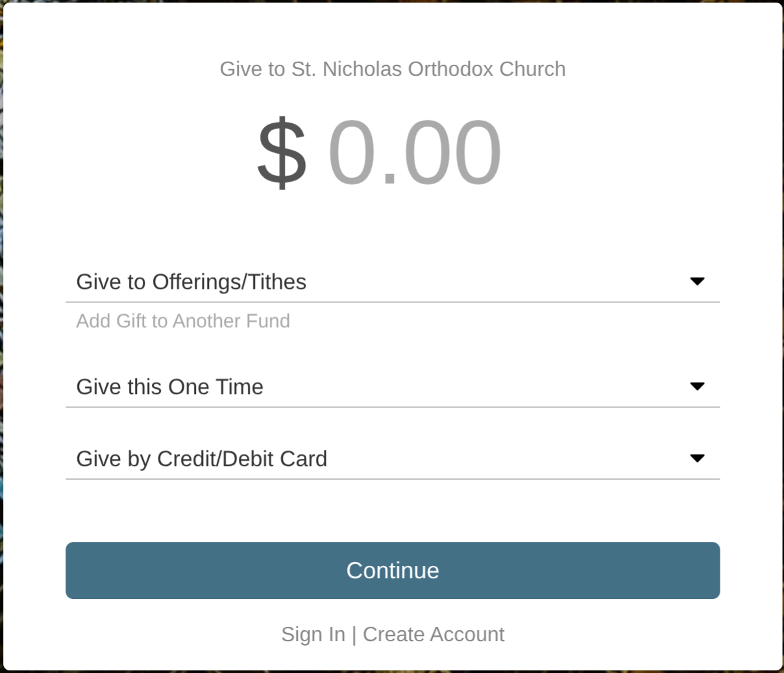Choose Sign In from the account options
Viewport: 784px width, 673px height.
tap(313, 634)
